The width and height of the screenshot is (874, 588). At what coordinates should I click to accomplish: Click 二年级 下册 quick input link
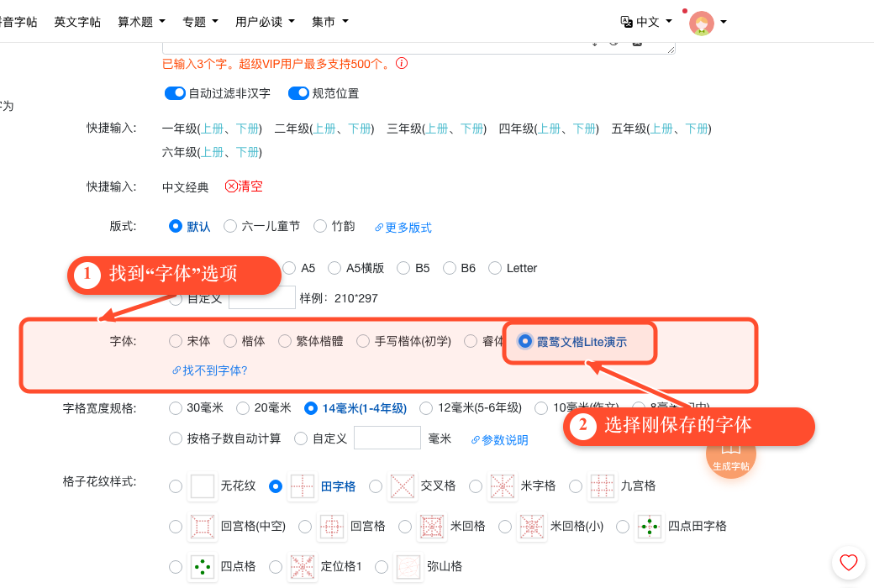360,129
